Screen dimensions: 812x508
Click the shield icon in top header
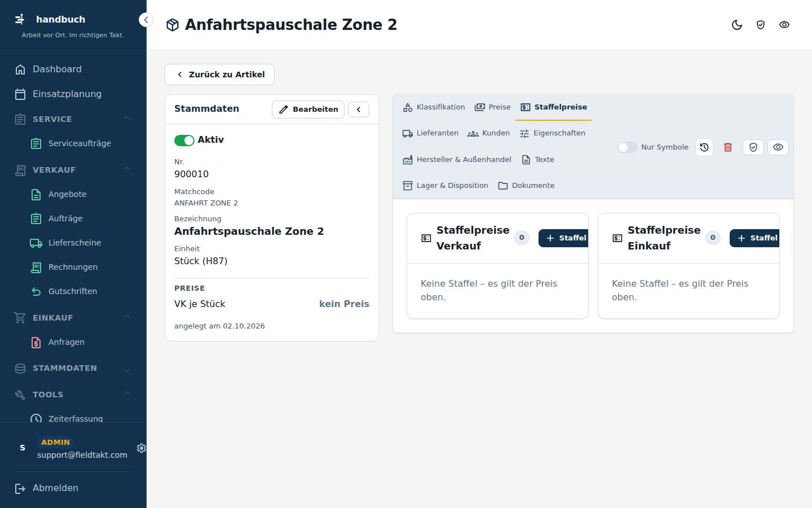click(761, 25)
